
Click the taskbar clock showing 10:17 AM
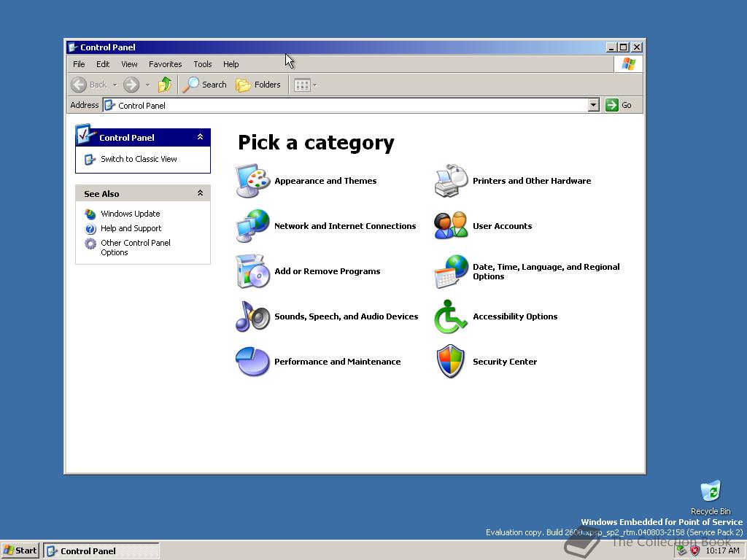(722, 551)
